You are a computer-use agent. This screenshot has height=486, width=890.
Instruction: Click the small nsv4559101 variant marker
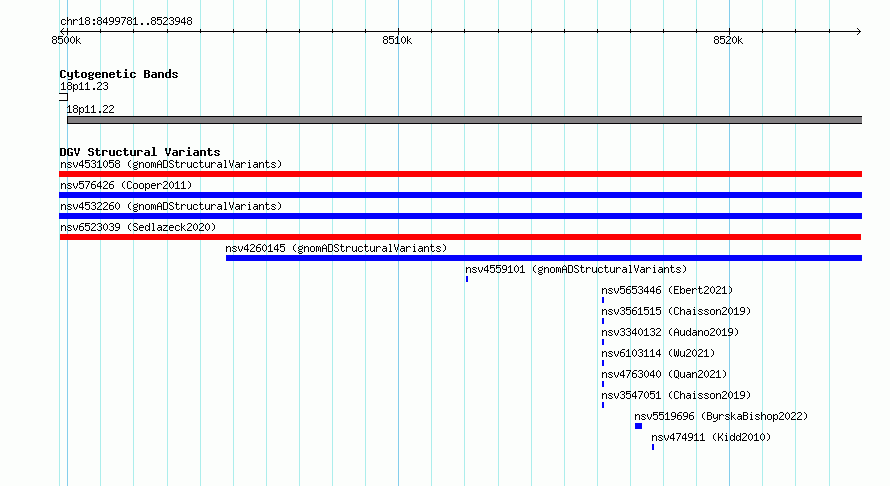[467, 279]
